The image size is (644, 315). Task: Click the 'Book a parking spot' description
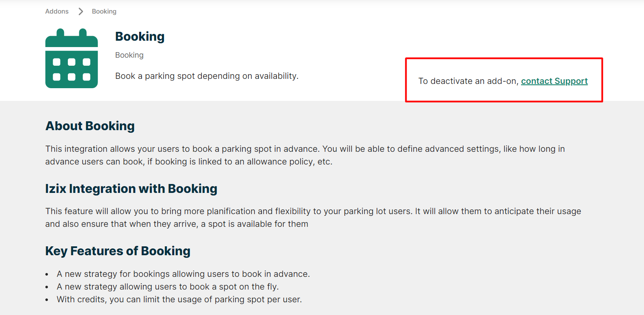pyautogui.click(x=207, y=76)
